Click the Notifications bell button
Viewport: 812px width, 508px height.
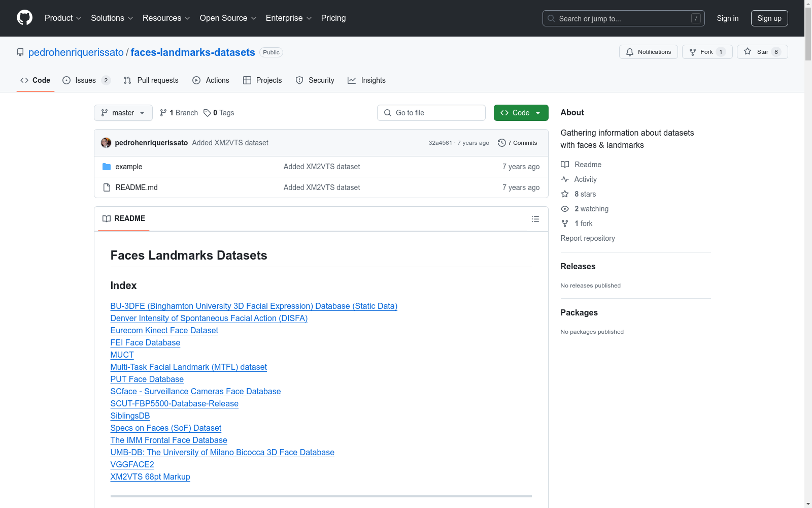pos(648,52)
